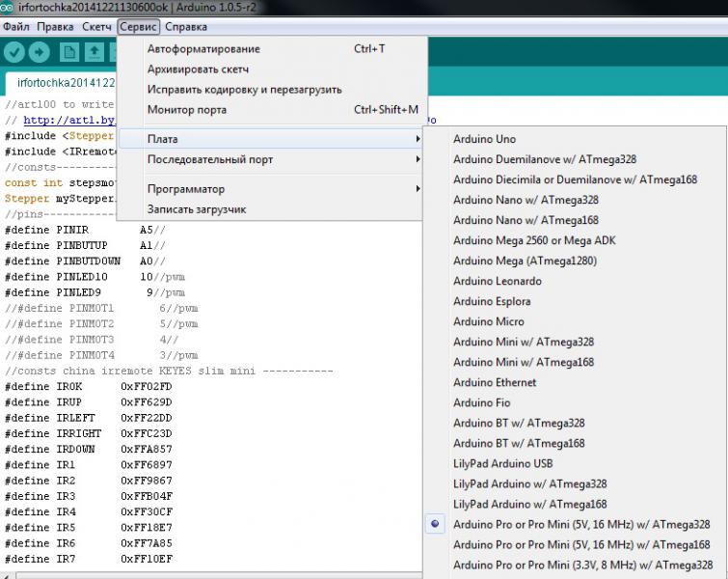Select Arduino BT w/ ATmega168

(575, 443)
